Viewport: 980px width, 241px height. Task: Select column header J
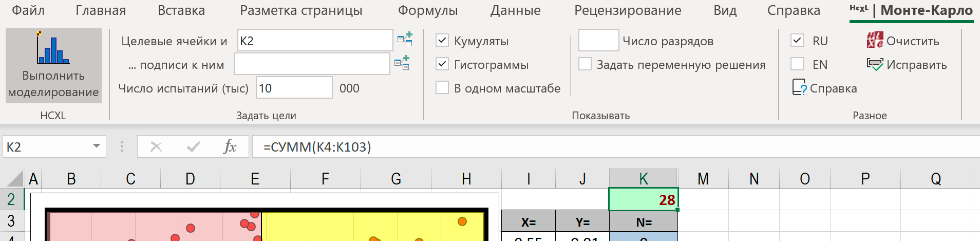[x=582, y=178]
